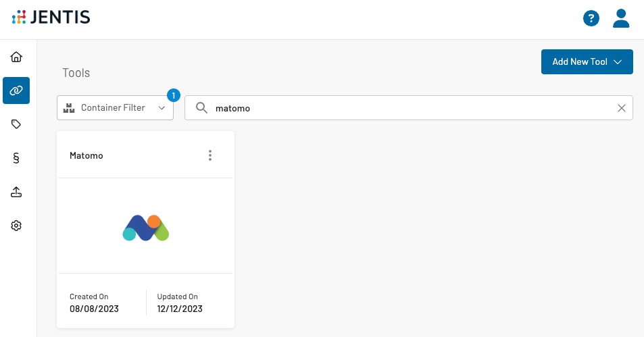
Task: Click the Container Filter chevron arrow
Action: pyautogui.click(x=162, y=108)
